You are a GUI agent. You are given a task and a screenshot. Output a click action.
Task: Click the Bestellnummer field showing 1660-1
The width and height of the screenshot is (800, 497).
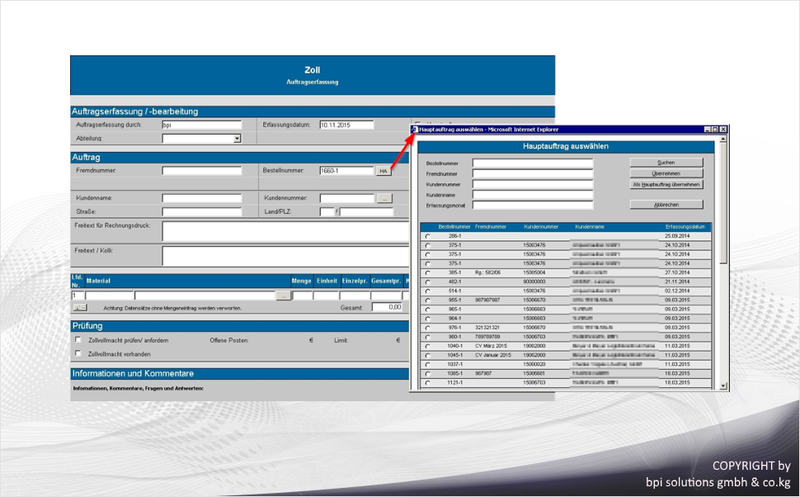[x=347, y=171]
